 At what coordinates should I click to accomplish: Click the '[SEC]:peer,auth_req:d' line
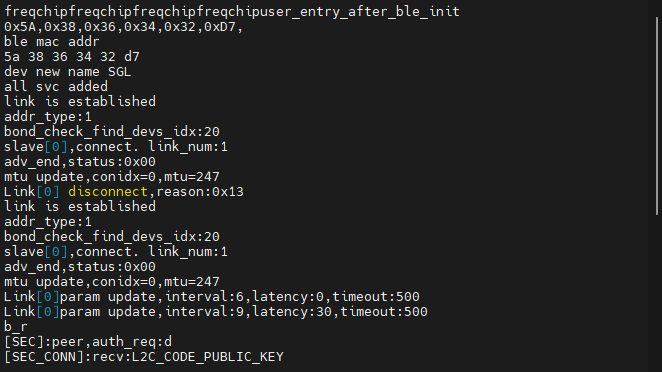click(x=88, y=342)
